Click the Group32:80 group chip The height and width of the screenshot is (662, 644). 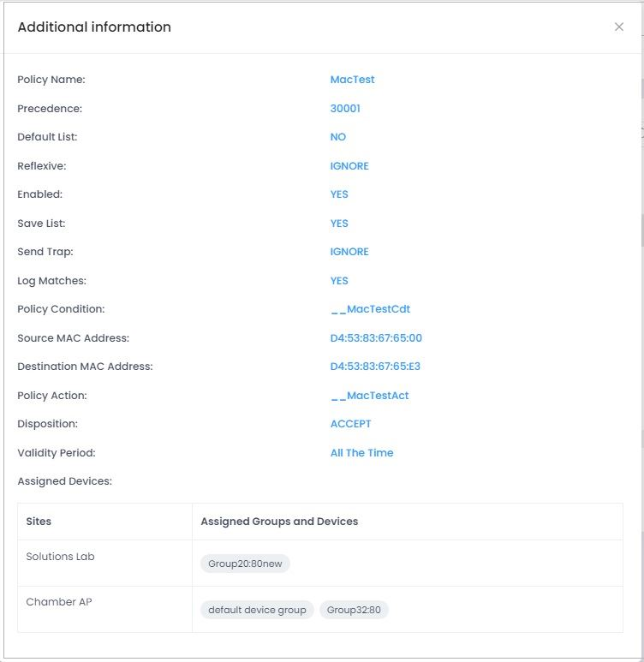(x=354, y=610)
